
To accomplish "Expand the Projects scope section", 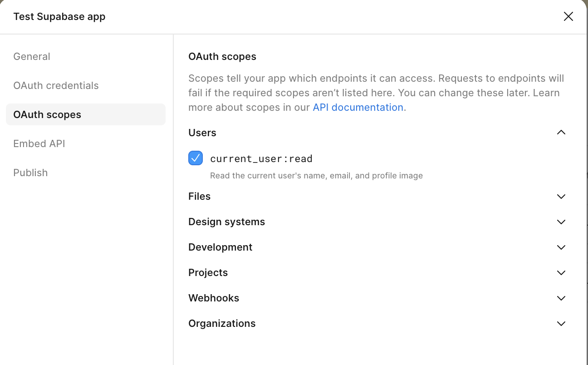I will click(561, 273).
